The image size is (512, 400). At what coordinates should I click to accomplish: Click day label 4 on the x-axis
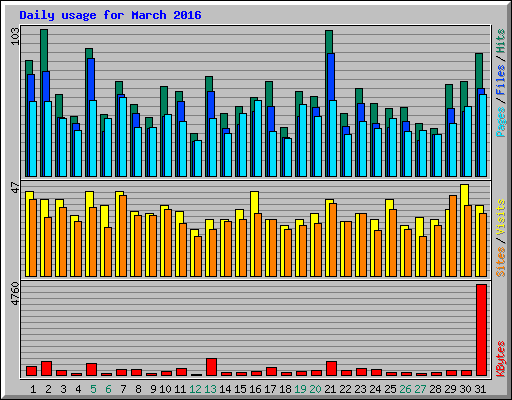[x=78, y=389]
